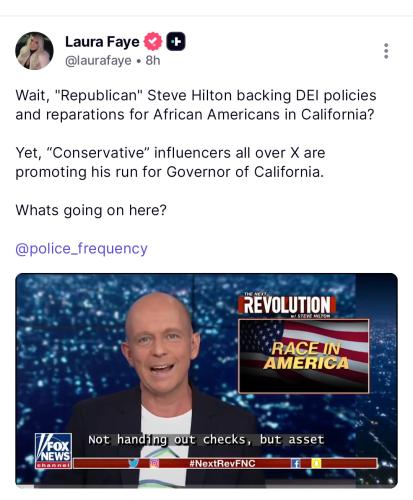The width and height of the screenshot is (413, 500).
Task: Click the Facebook icon in ticker
Action: coord(296,463)
